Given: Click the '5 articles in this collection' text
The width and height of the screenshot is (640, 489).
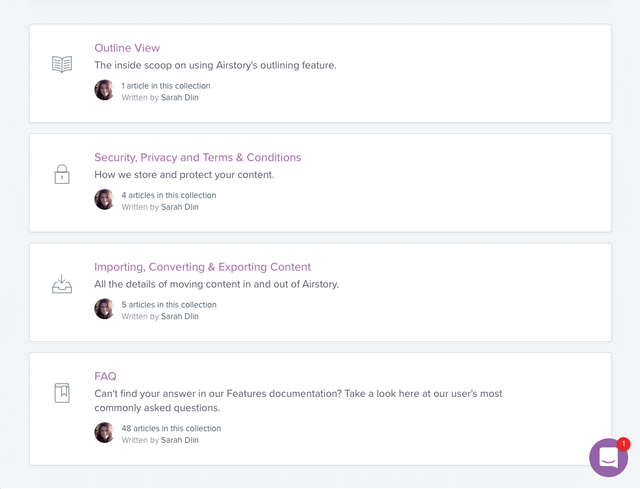Looking at the screenshot, I should pos(169,305).
